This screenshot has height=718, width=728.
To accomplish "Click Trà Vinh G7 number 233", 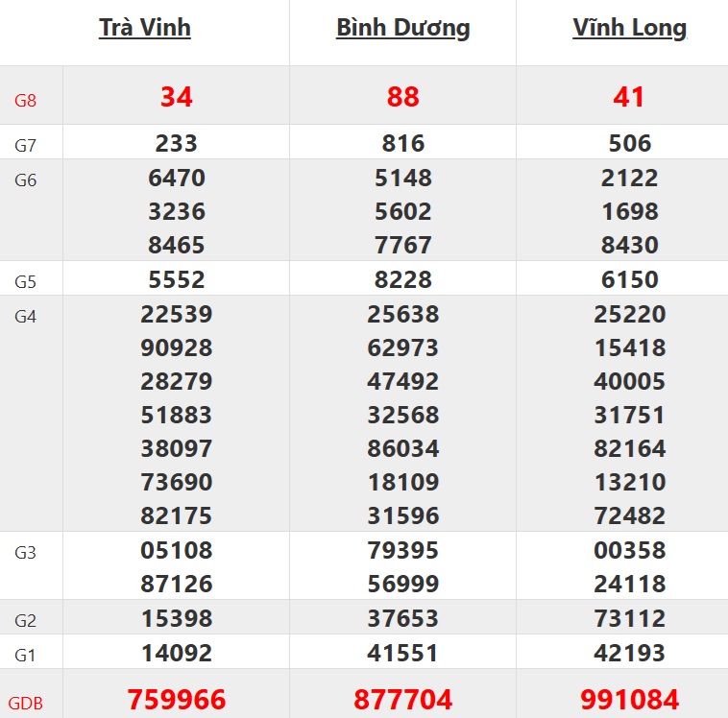I will click(x=177, y=144).
